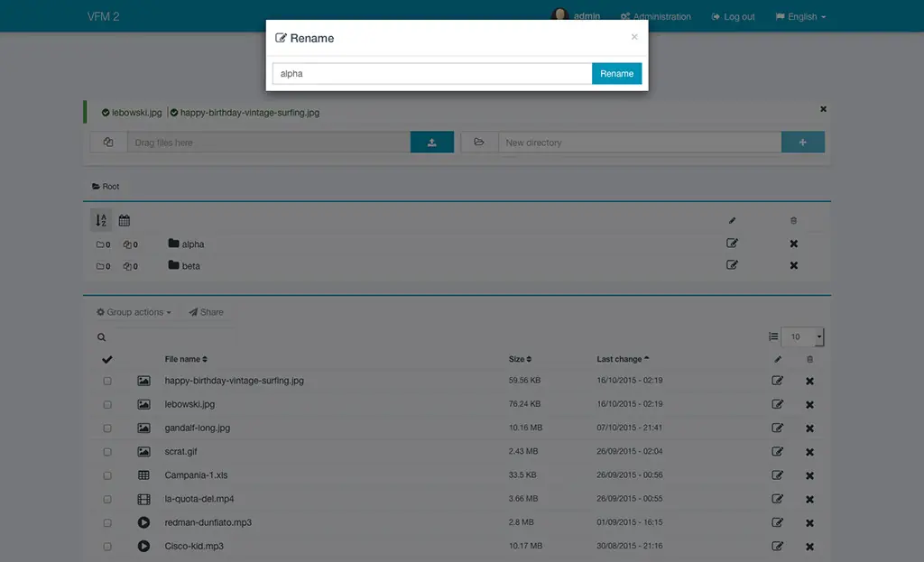Click Log out in top navigation
The width and height of the screenshot is (924, 562).
coord(733,16)
